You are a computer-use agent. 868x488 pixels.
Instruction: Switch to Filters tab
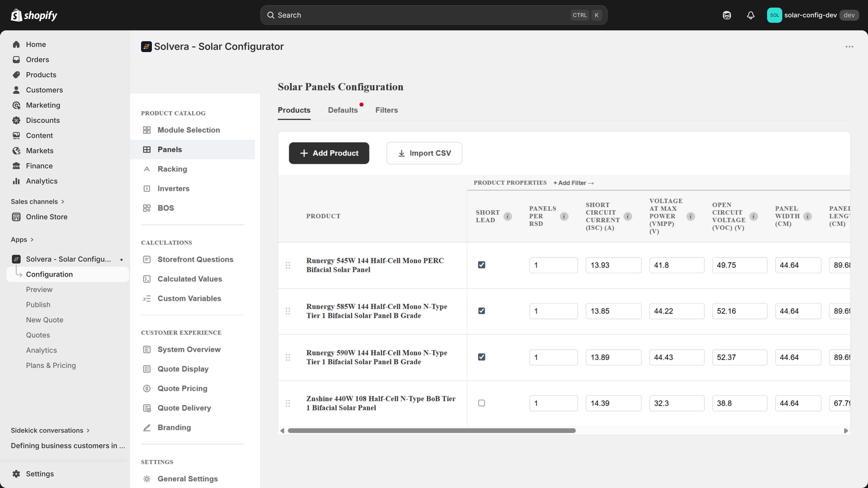tap(387, 110)
